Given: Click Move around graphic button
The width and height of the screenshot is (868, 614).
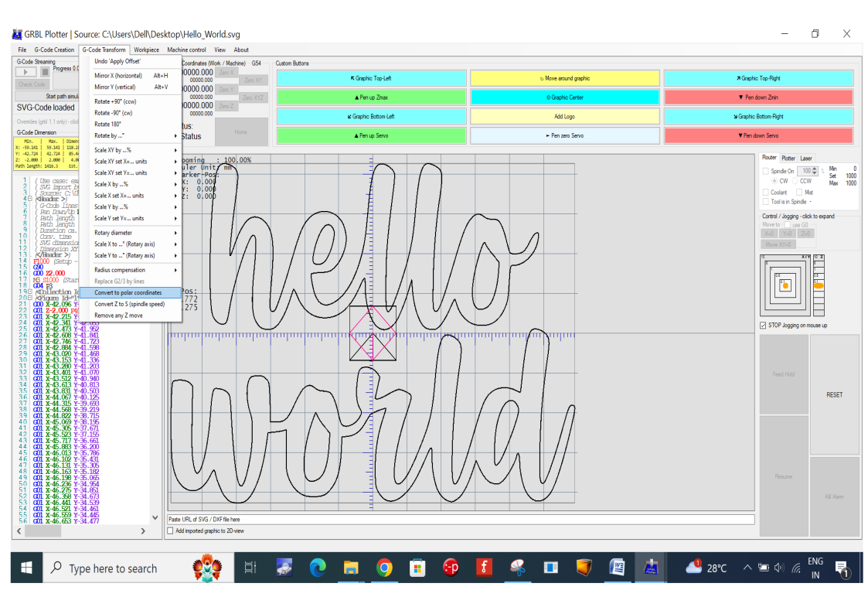Looking at the screenshot, I should click(565, 79).
